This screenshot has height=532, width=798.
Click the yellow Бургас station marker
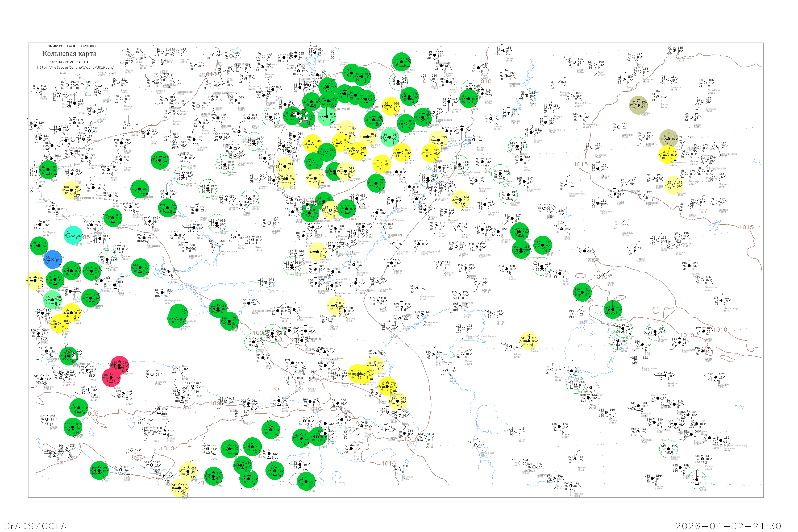click(x=59, y=323)
